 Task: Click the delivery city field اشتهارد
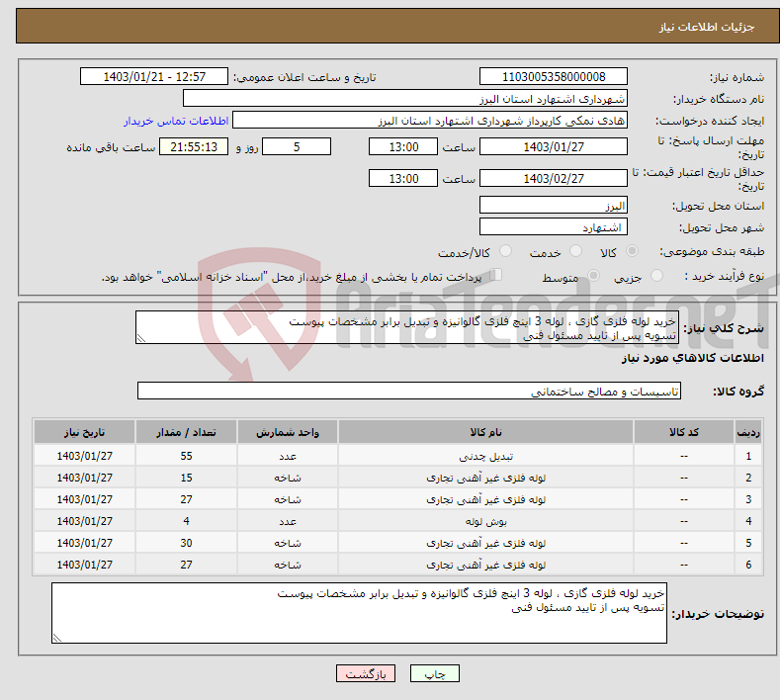pos(554,226)
